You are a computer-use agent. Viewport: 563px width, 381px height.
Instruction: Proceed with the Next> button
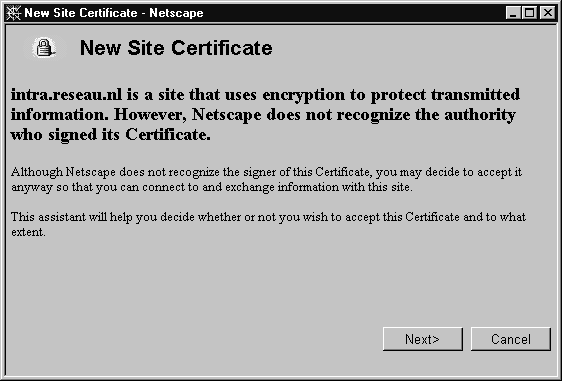(x=423, y=339)
